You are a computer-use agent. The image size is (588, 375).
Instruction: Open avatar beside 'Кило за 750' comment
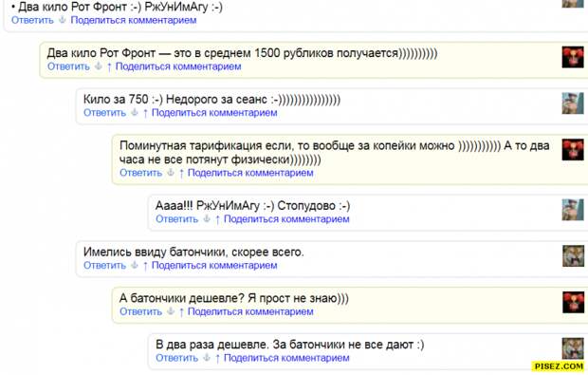tap(573, 103)
